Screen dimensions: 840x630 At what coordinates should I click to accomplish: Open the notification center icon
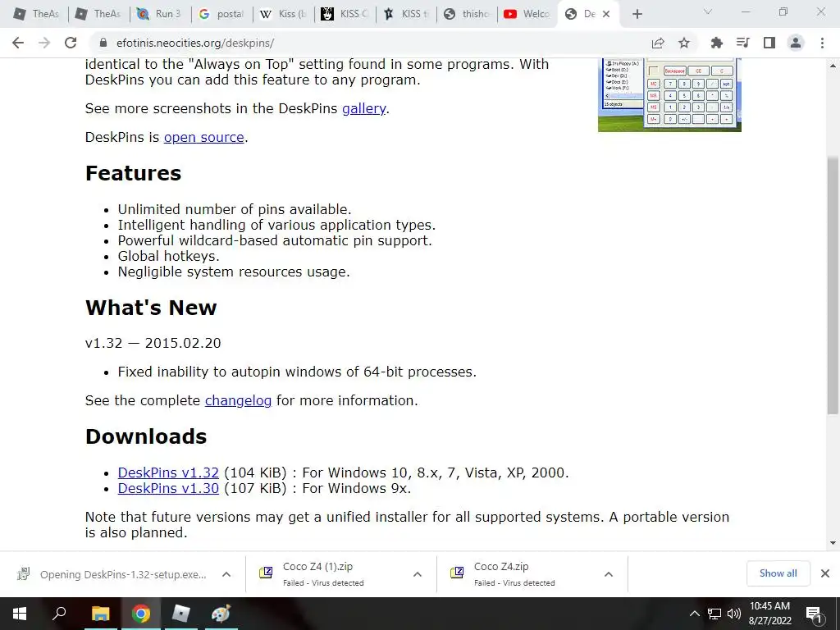814,614
